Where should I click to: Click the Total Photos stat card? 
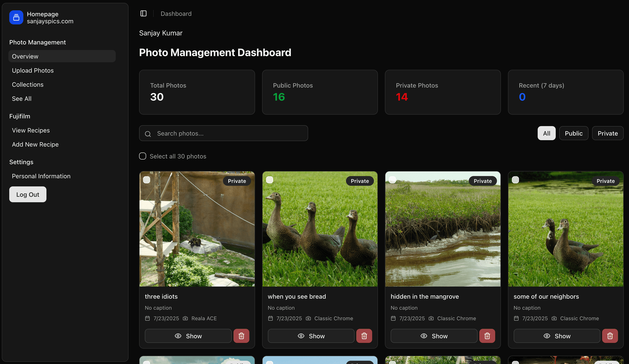pos(197,92)
